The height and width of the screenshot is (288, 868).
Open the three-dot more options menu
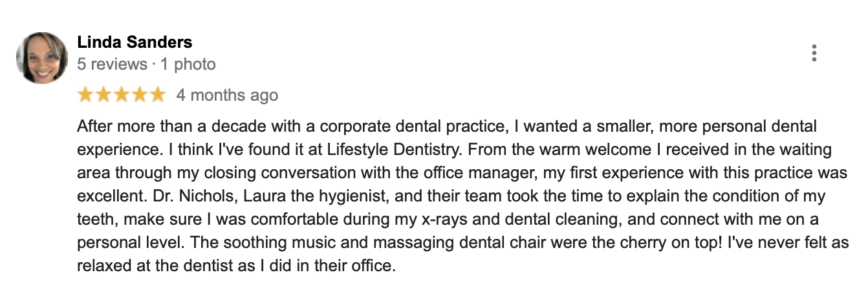click(814, 53)
